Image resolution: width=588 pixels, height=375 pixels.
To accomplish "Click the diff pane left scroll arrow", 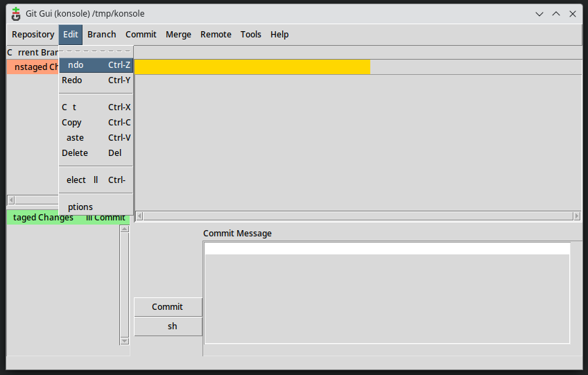I will click(139, 216).
